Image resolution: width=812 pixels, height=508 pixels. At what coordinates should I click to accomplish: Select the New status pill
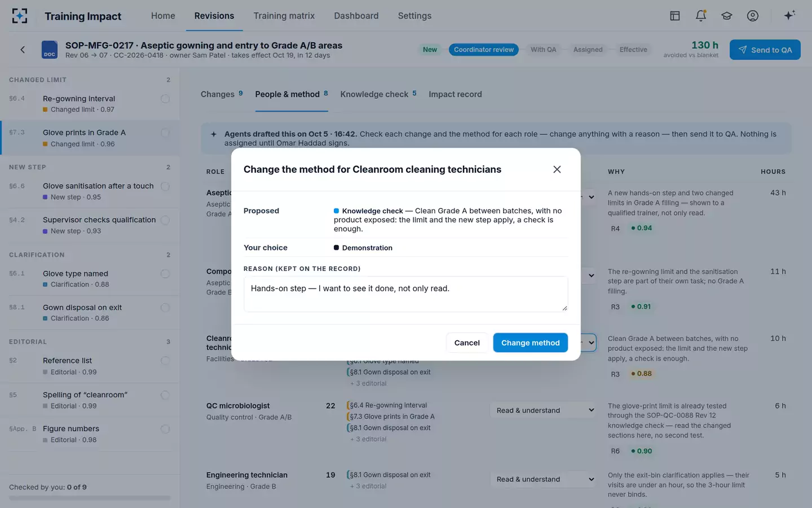(430, 50)
